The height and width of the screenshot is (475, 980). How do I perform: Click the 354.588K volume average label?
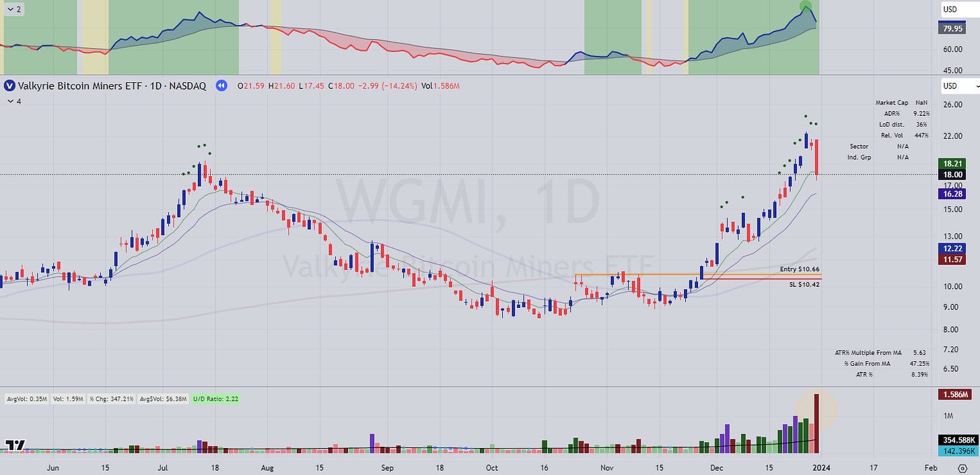pyautogui.click(x=959, y=440)
